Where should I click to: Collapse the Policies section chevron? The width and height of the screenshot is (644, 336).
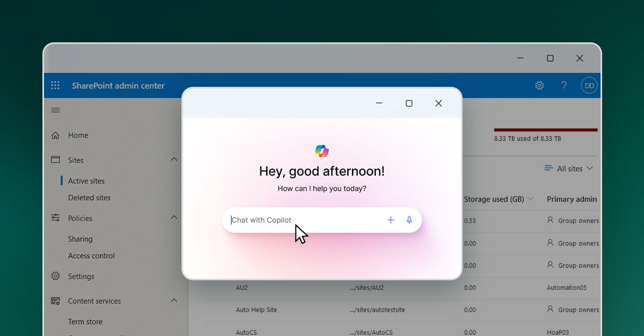pyautogui.click(x=174, y=218)
